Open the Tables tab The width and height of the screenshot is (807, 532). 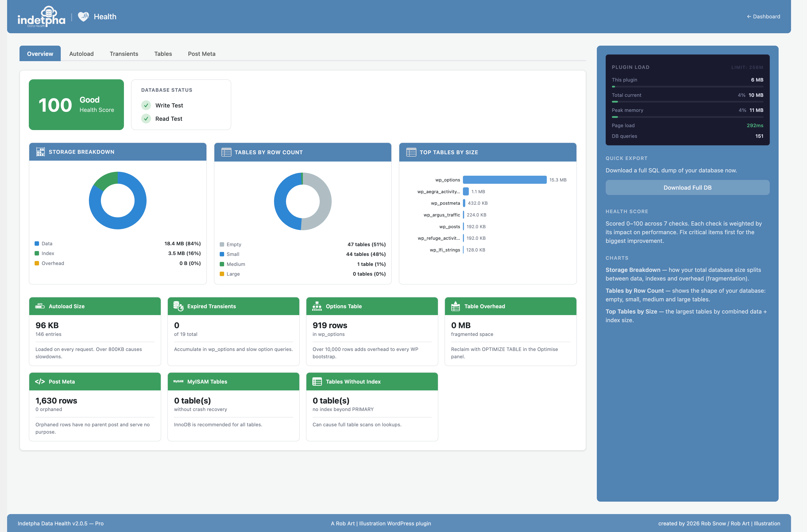point(163,54)
